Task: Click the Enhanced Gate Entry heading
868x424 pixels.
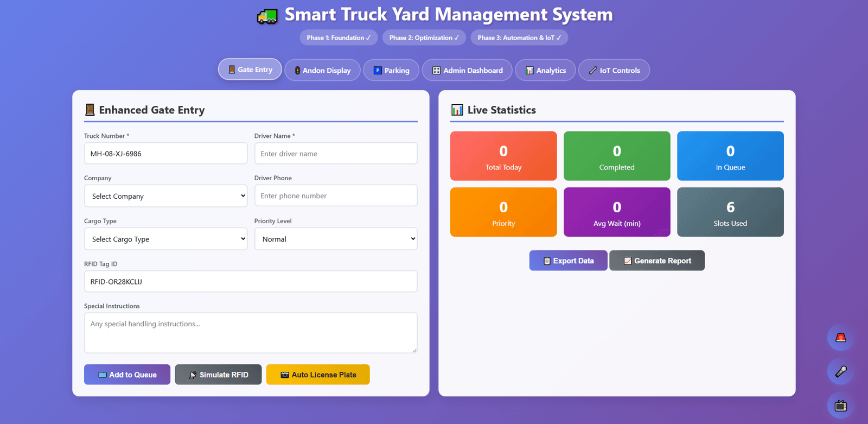Action: point(152,110)
